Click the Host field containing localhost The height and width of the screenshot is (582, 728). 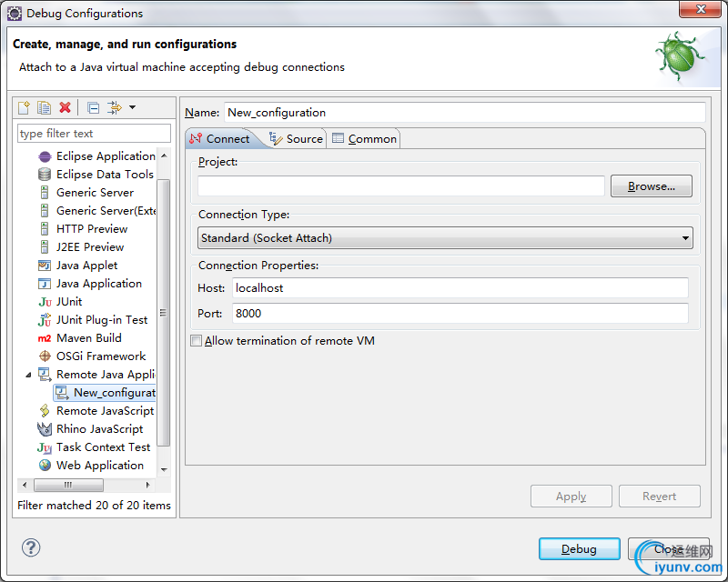tap(460, 287)
